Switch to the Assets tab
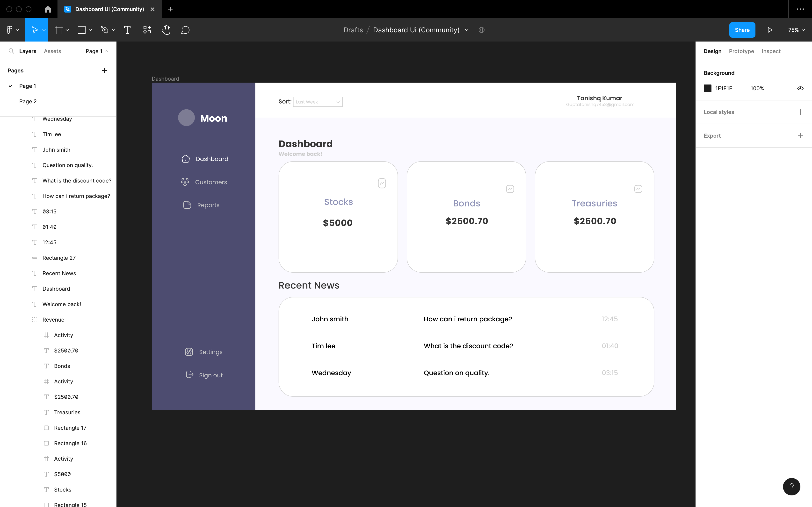 [52, 51]
